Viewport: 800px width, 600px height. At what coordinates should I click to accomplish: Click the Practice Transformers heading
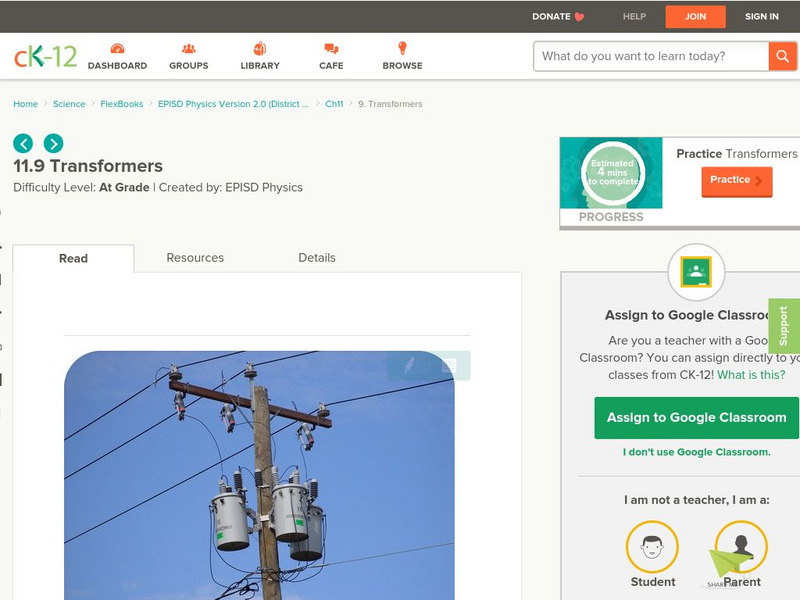click(737, 154)
